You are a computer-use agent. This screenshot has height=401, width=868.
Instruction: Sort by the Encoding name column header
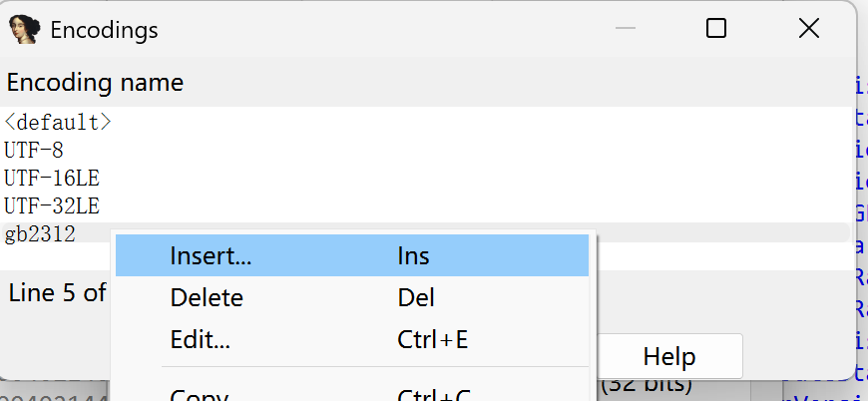[425, 83]
